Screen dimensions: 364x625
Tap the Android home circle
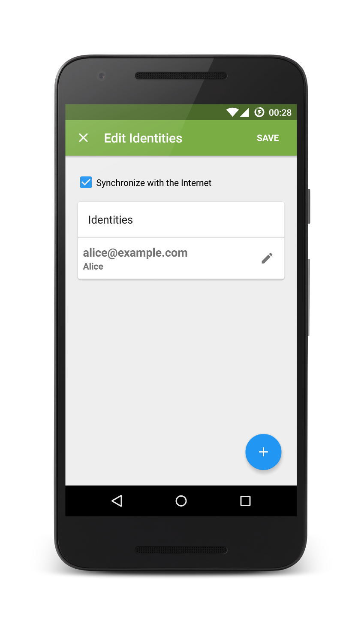tap(181, 501)
